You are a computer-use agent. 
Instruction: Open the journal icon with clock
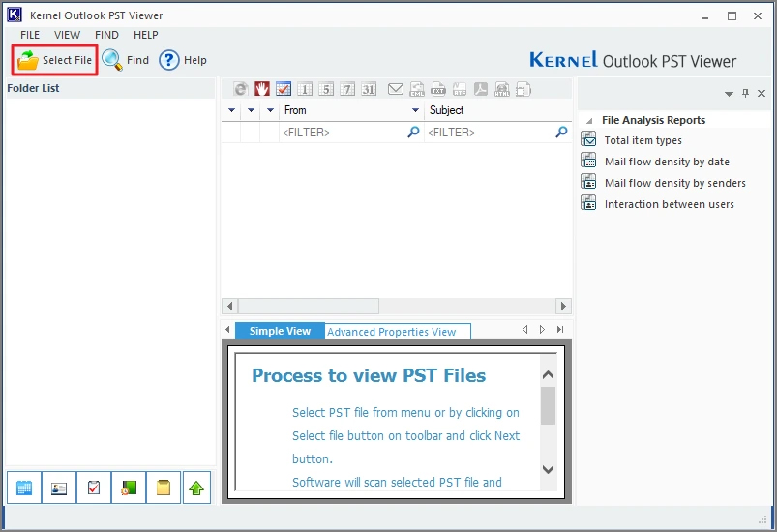[129, 488]
